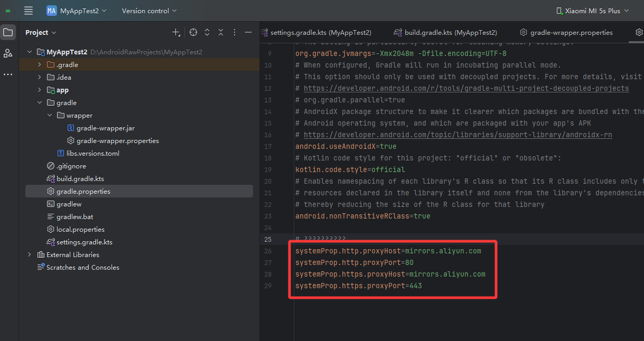The width and height of the screenshot is (644, 341).
Task: Click line kotlin.code.style=official
Action: coord(350,170)
